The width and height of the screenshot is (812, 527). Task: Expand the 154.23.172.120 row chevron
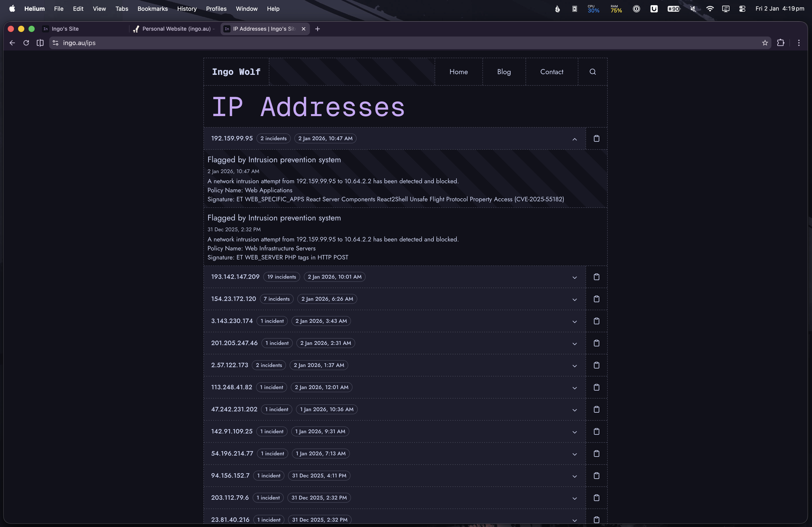(574, 300)
